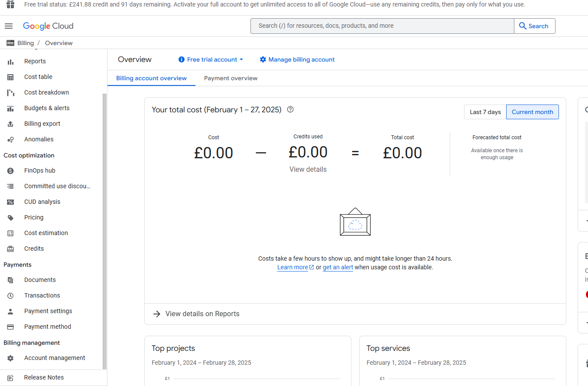Click the Billing export upload icon
Image resolution: width=588 pixels, height=386 pixels.
[x=10, y=124]
